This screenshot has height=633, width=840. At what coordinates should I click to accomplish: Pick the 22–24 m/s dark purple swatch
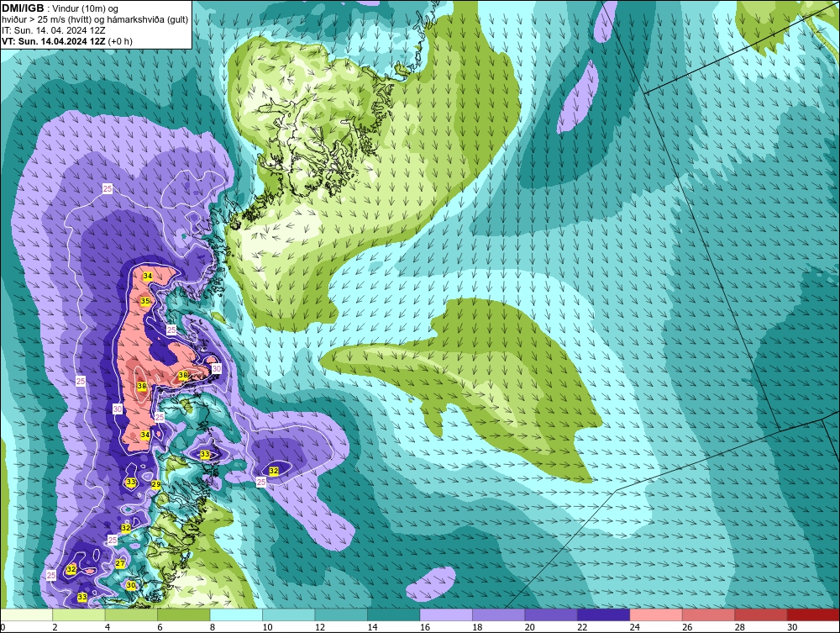604,615
